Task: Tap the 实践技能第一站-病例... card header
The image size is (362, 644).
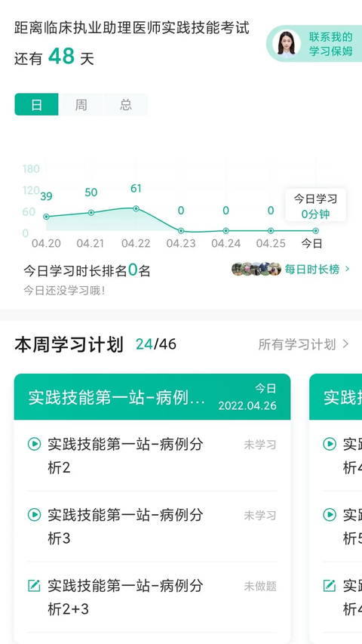Action: click(152, 397)
